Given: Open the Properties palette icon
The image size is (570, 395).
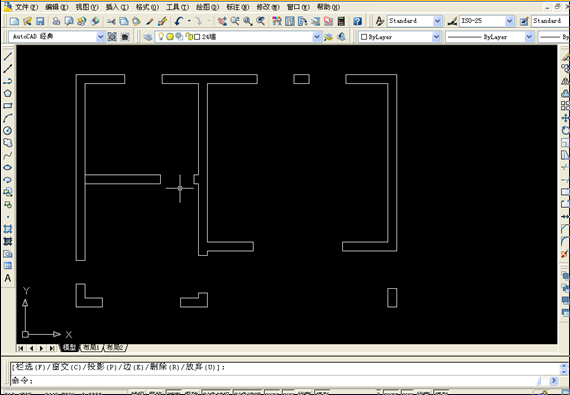Looking at the screenshot, I should (x=277, y=21).
